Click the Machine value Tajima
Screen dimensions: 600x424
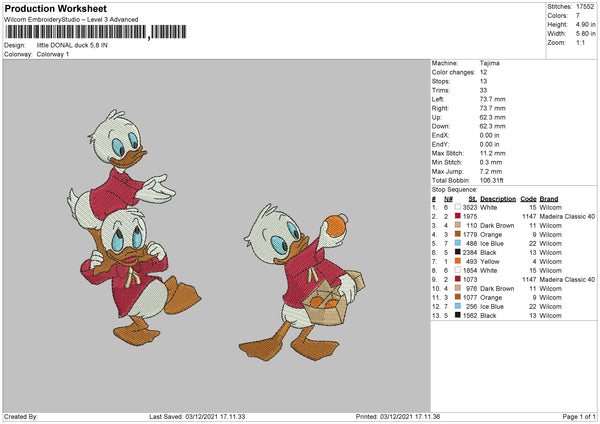click(x=489, y=63)
